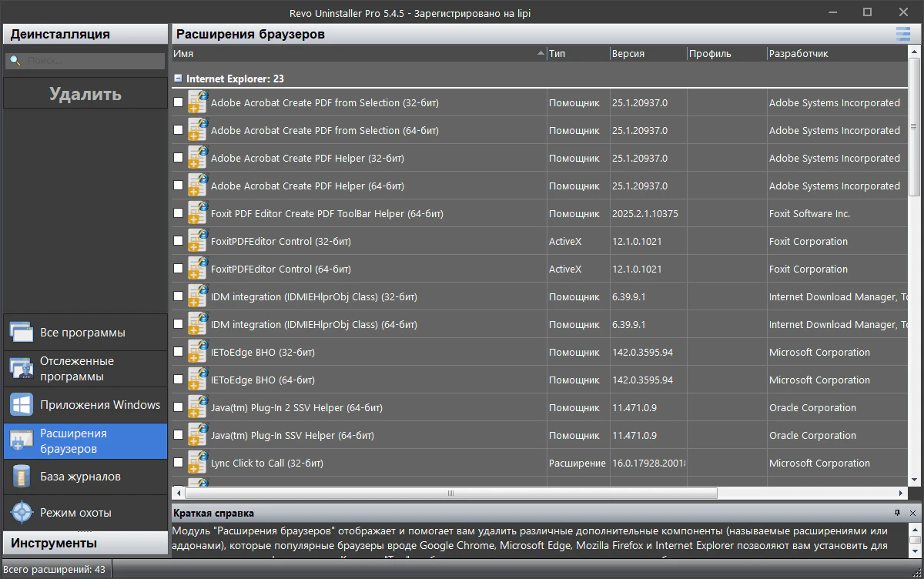Enable checkbox for Java(tm) Plug-In 2 SSV Helper
Screen dimensions: 924x579
tap(179, 407)
